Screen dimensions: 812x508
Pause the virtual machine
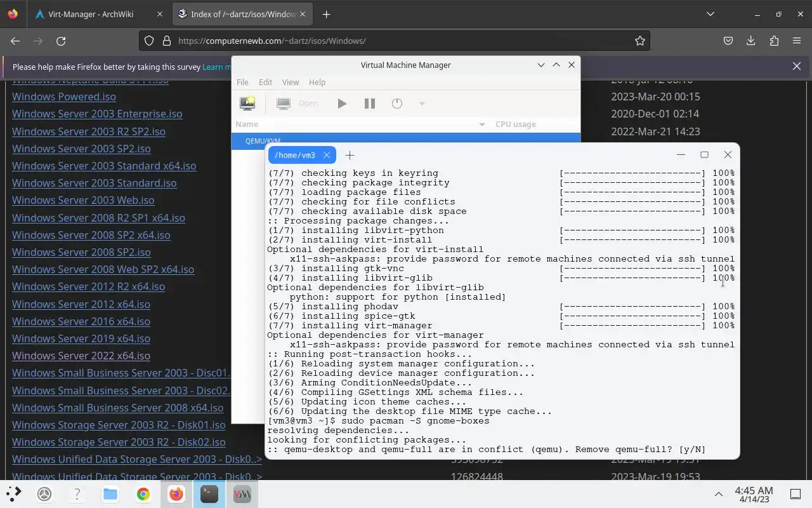click(370, 104)
